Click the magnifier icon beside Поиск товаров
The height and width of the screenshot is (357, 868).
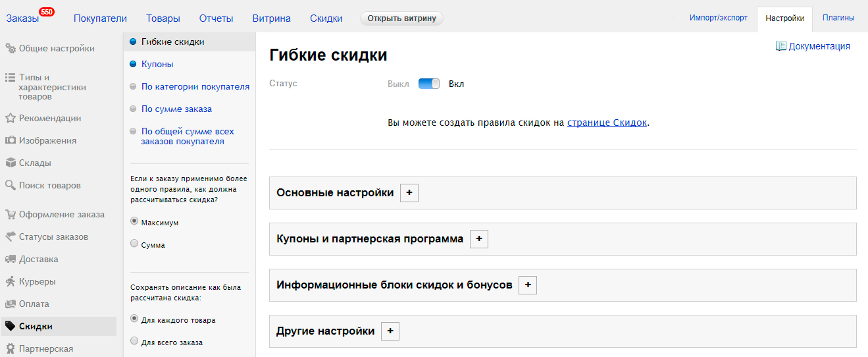coord(11,186)
